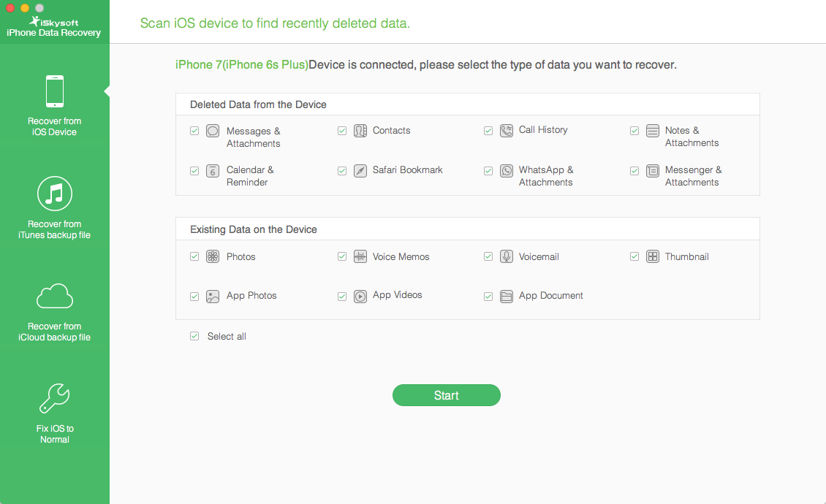Click the Calendar & Reminder icon

coord(213,171)
